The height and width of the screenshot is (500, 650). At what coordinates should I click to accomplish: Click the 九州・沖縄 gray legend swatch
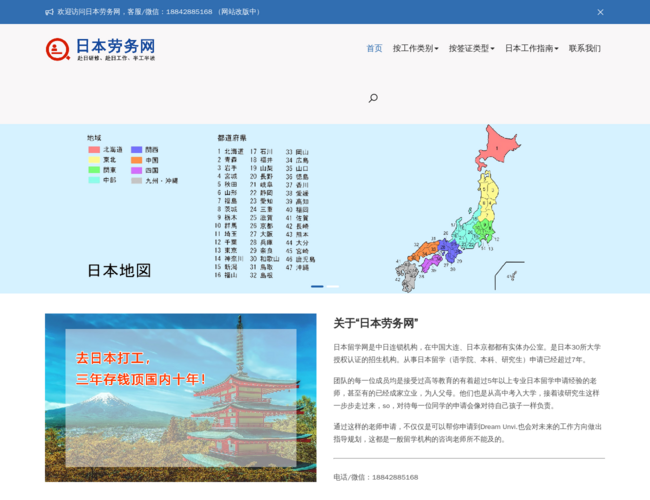tap(137, 181)
